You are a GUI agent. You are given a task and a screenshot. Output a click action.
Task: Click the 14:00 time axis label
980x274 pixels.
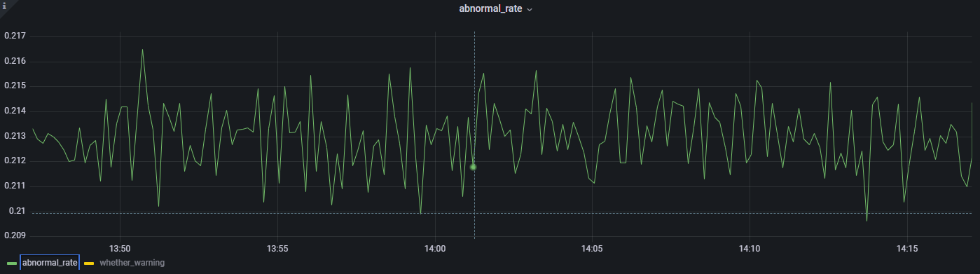click(x=435, y=249)
